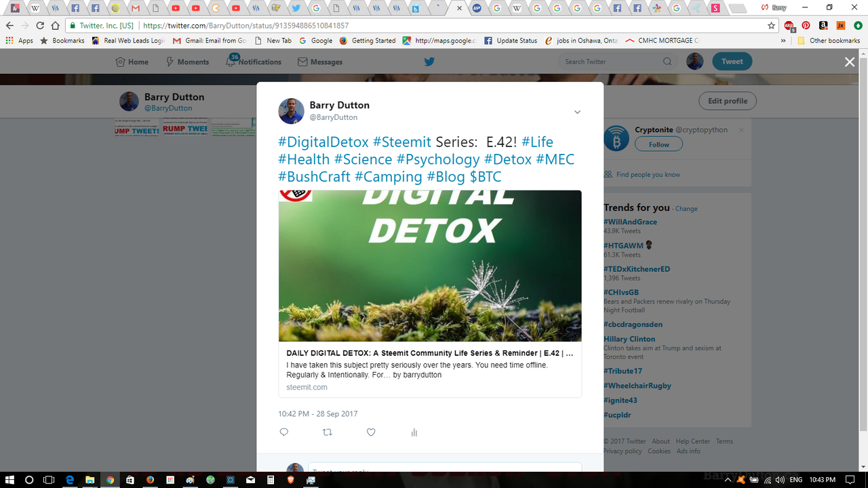Click Find people you know

(648, 175)
